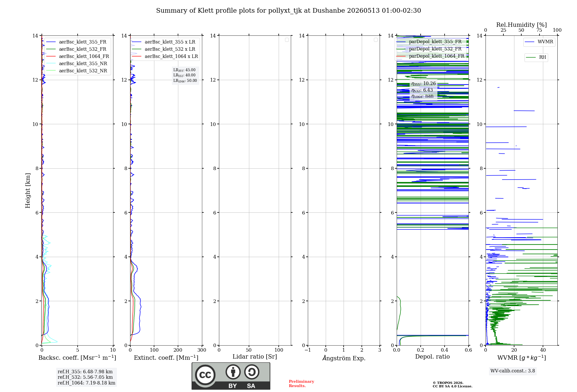Viewport: 577px width, 392px height.
Task: Click the green line sample beside RH legend
Action: [x=531, y=58]
